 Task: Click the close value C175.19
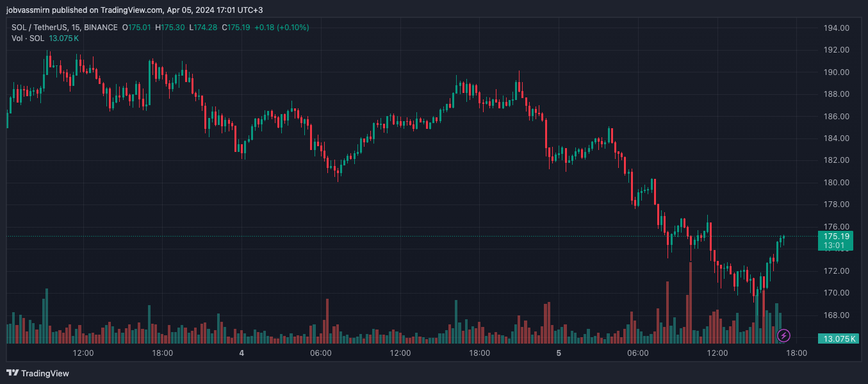click(x=235, y=28)
